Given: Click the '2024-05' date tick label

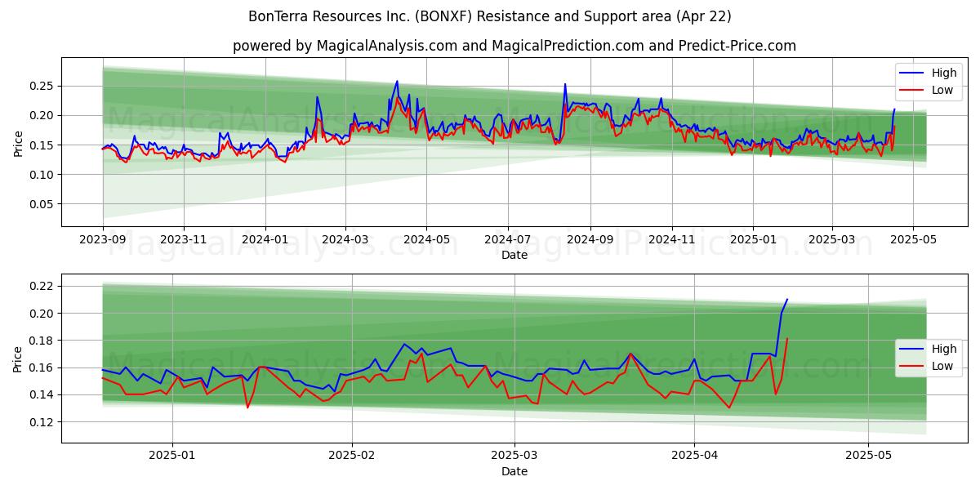Looking at the screenshot, I should pos(426,240).
